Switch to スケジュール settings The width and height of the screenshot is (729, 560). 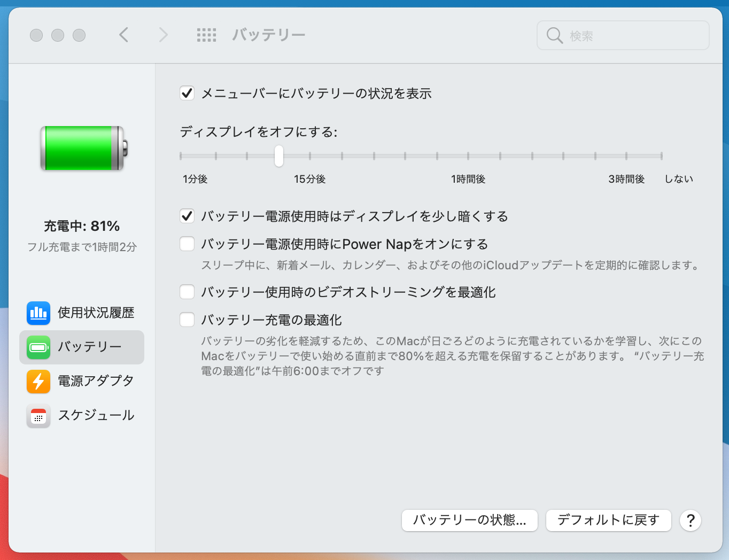[82, 416]
